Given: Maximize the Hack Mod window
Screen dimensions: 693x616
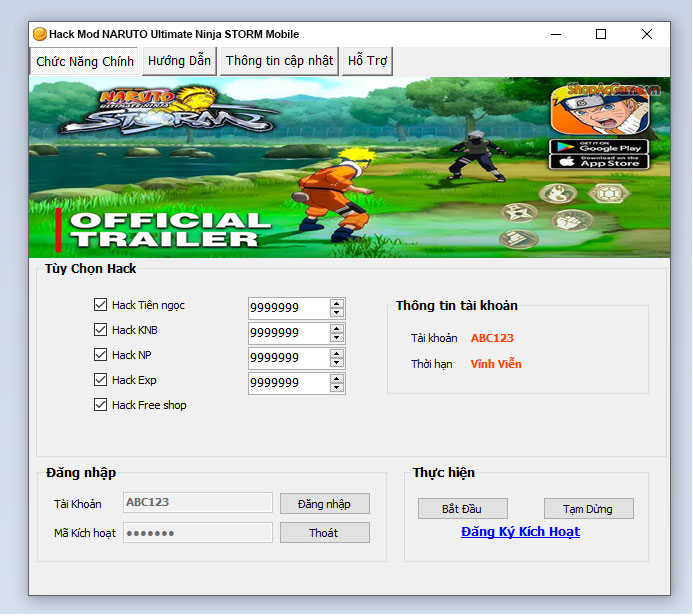Looking at the screenshot, I should point(601,34).
